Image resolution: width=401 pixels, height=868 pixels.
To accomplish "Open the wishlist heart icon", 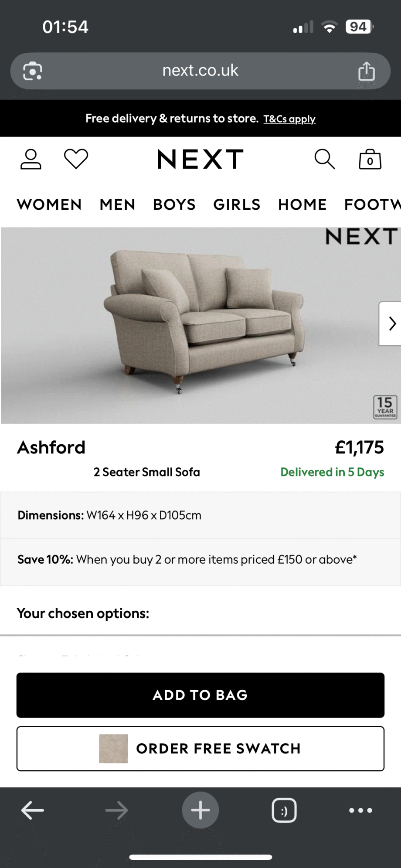I will point(76,159).
